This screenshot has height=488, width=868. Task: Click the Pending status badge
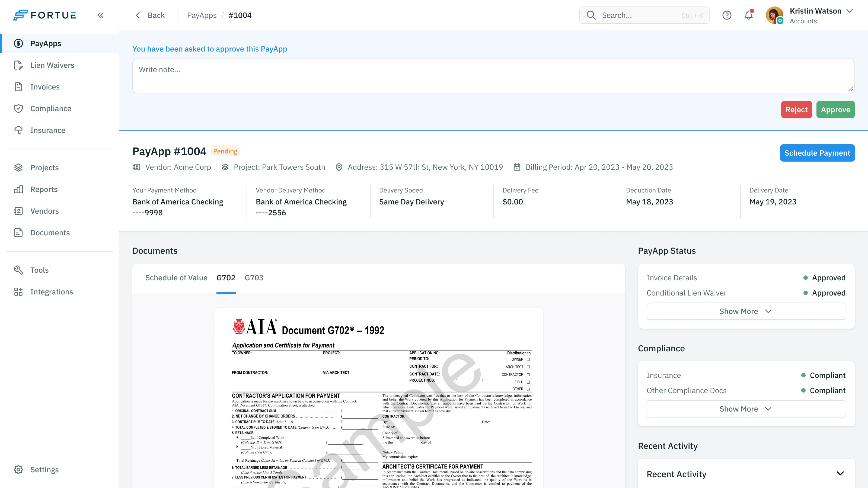[x=225, y=151]
